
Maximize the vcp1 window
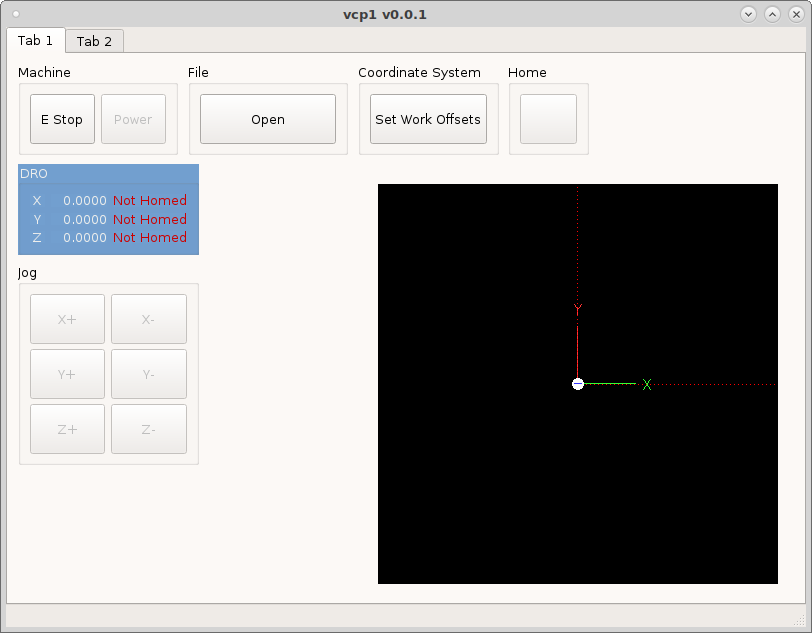[772, 14]
